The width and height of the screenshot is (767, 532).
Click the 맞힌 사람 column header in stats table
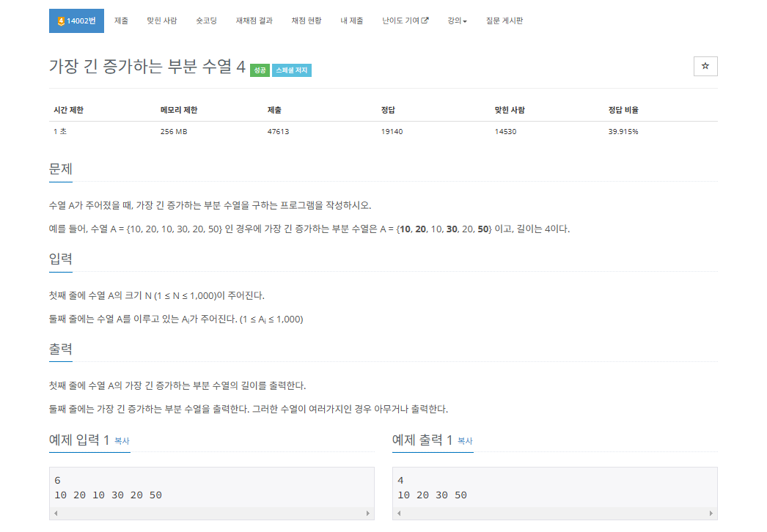click(510, 110)
